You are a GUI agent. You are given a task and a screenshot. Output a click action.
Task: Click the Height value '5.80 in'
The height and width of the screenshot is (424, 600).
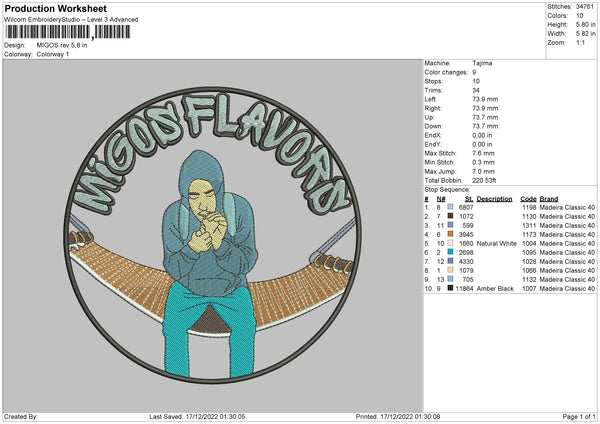tap(585, 24)
